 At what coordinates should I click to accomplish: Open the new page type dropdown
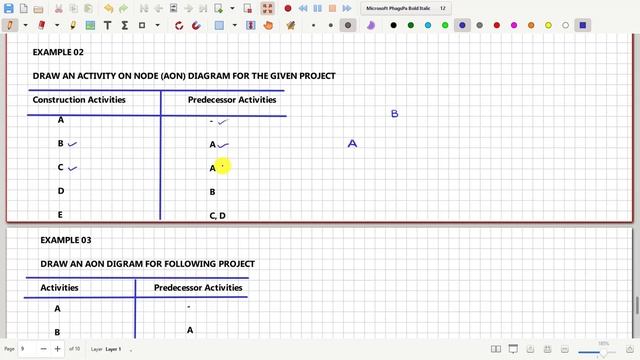tap(232, 8)
